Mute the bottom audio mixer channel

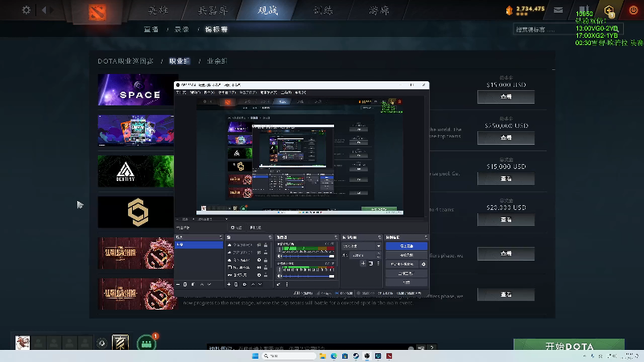coord(279,276)
